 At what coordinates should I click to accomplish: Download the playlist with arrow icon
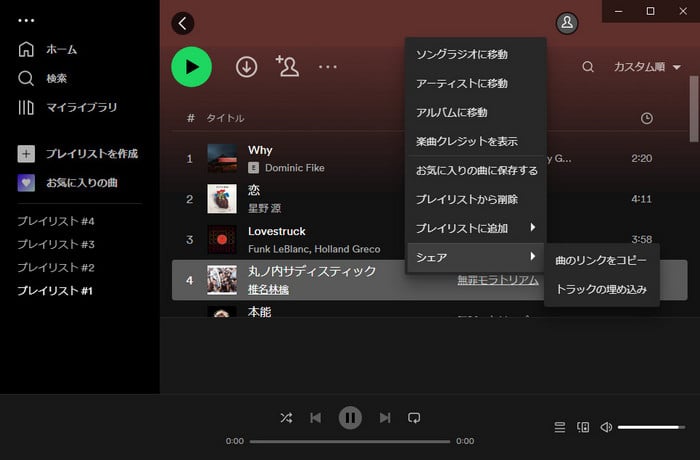point(246,67)
